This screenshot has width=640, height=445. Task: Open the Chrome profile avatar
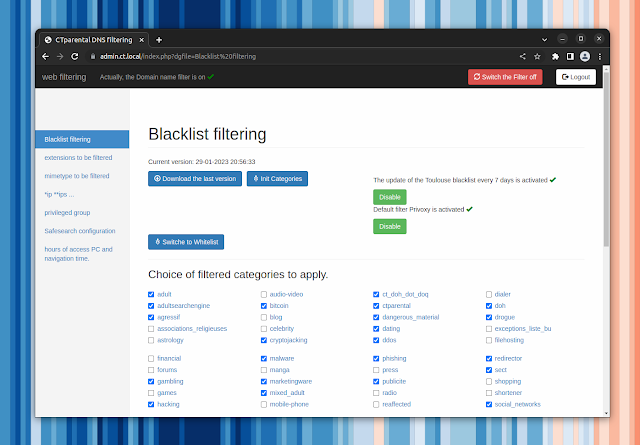[584, 56]
